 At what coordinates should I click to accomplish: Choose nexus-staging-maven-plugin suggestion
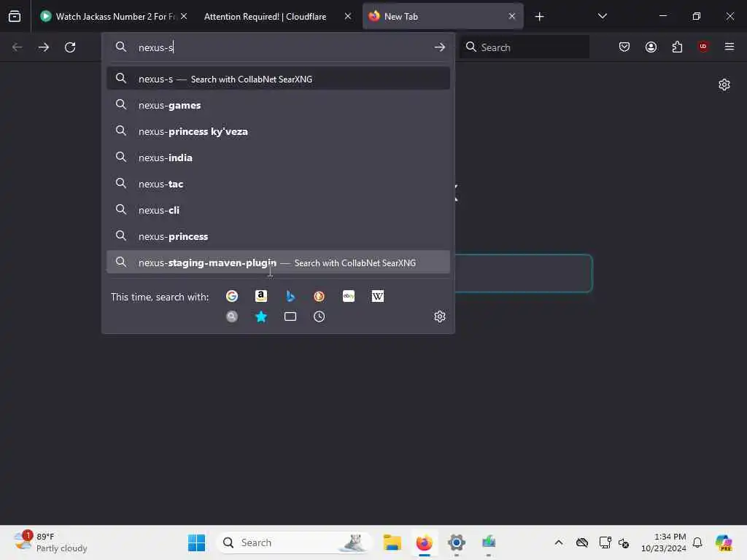pyautogui.click(x=278, y=262)
